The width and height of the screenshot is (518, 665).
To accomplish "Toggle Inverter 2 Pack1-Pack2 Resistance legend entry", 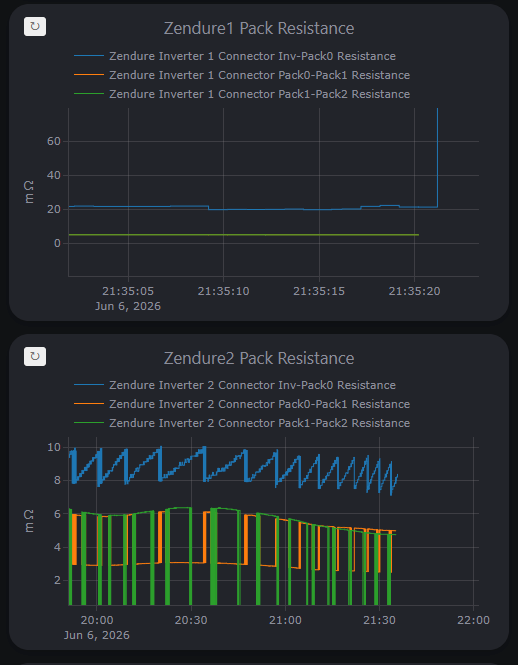I will (242, 423).
